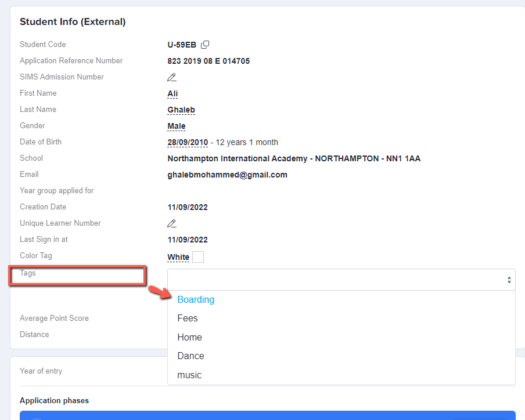Click the Application phases heading
Screen dimensions: 525x420
coord(54,401)
